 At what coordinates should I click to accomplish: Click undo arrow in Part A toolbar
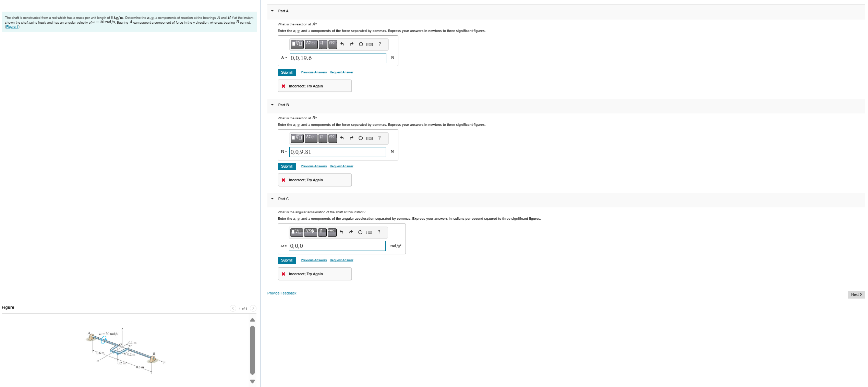pos(342,44)
